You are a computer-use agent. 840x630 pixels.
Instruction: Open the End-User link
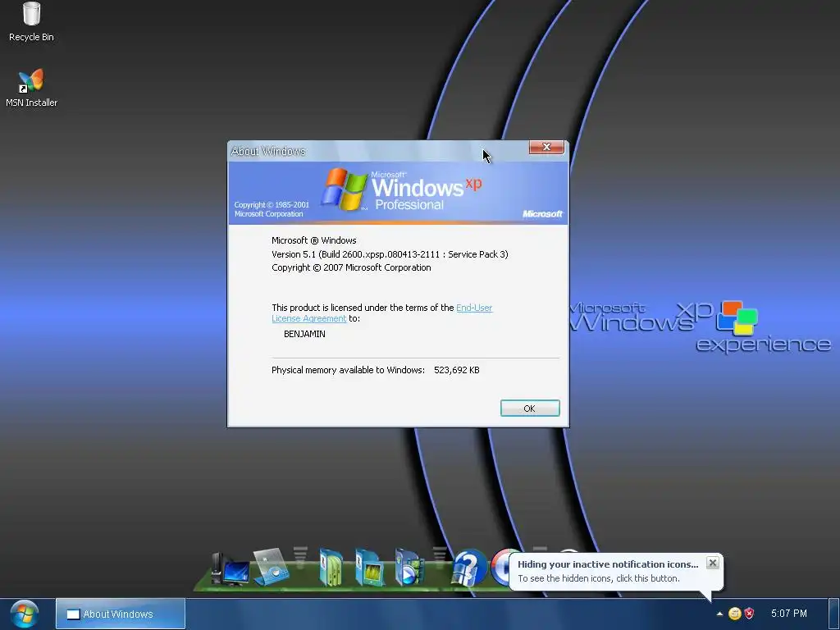point(474,308)
